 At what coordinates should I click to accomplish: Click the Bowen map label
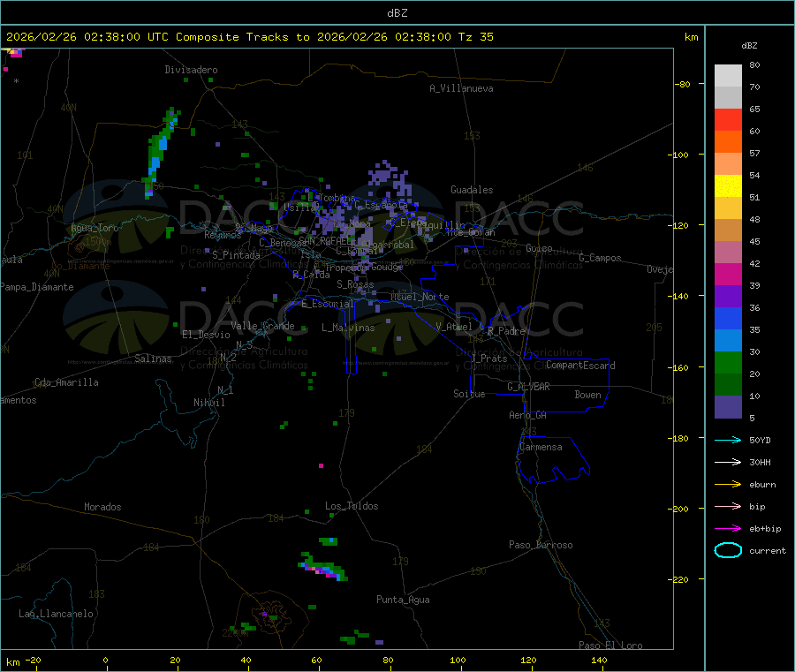[x=587, y=395]
